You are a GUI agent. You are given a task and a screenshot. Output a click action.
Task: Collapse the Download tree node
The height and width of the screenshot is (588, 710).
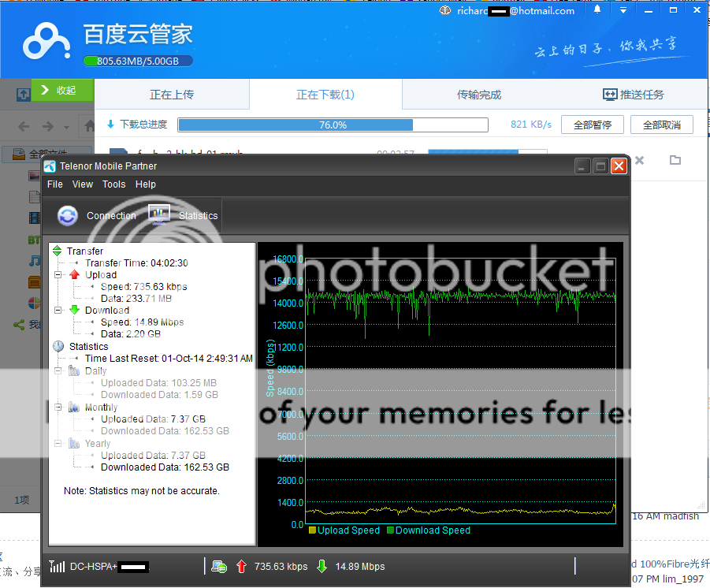(58, 311)
